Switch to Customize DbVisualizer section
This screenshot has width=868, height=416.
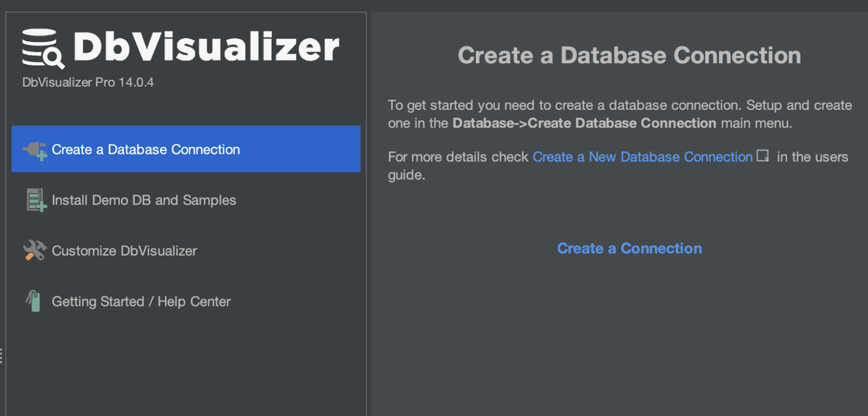(x=124, y=251)
